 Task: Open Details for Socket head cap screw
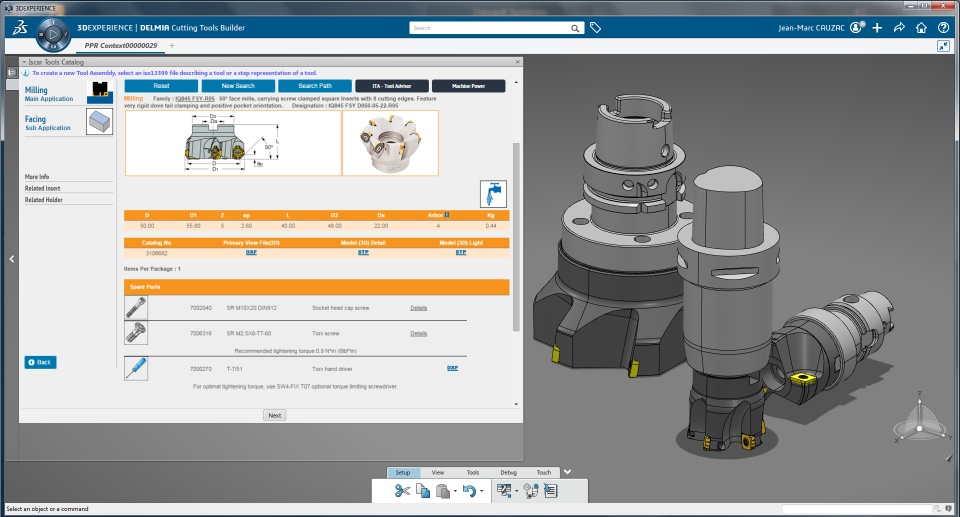coord(419,308)
